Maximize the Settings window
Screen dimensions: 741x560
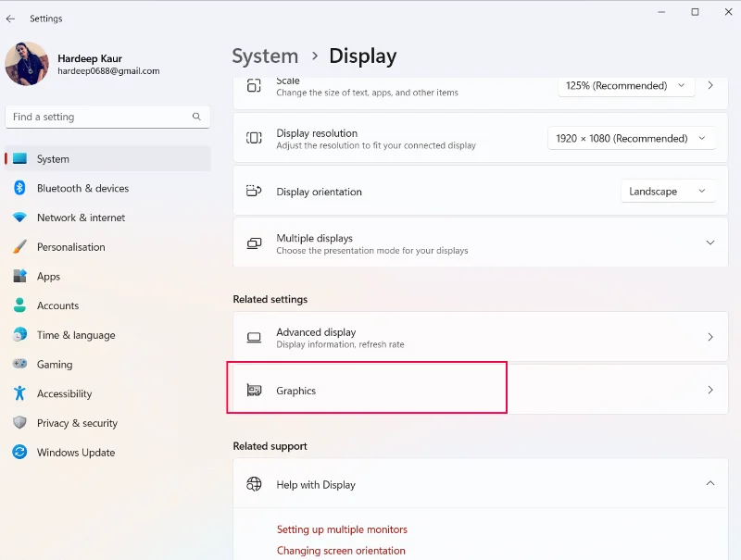pos(695,12)
